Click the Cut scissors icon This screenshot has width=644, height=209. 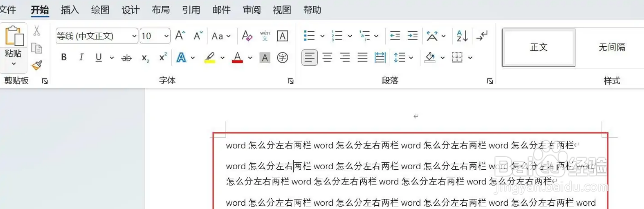pyautogui.click(x=37, y=31)
